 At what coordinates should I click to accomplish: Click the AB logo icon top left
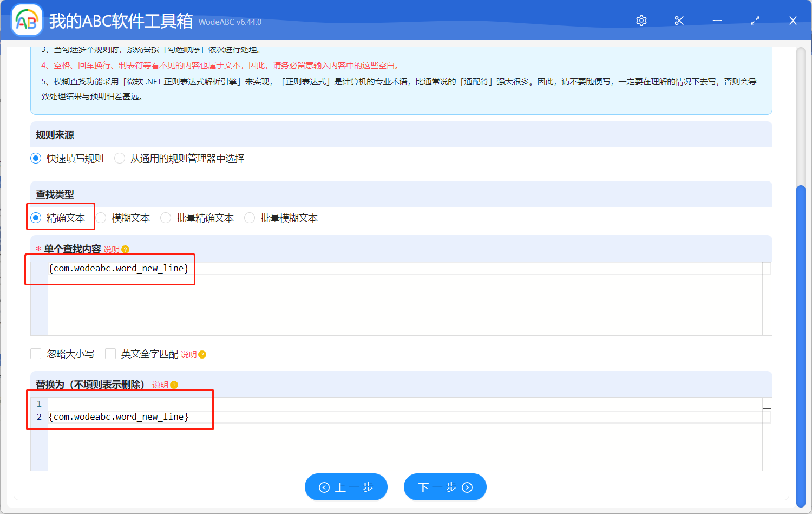[27, 20]
